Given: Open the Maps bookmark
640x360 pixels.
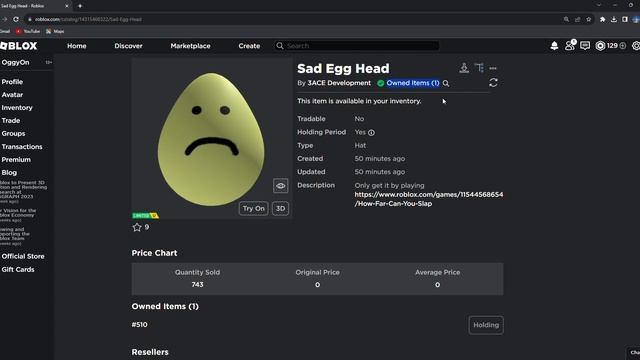Looking at the screenshot, I should point(55,31).
